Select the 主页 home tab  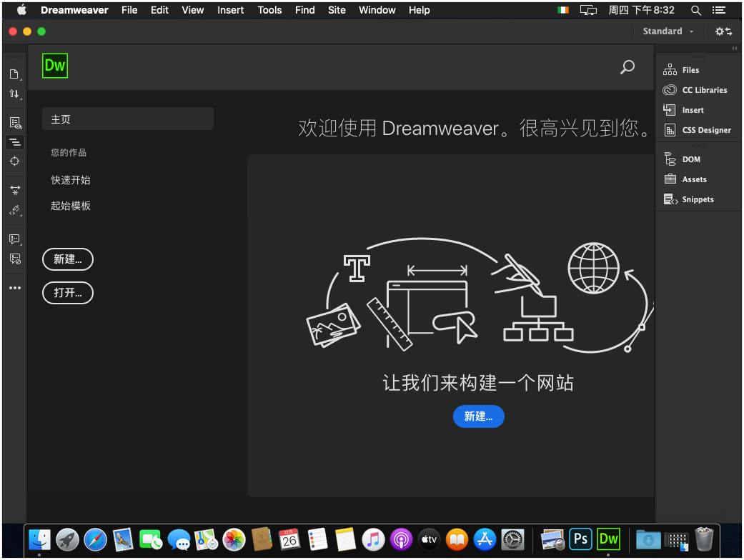point(128,119)
